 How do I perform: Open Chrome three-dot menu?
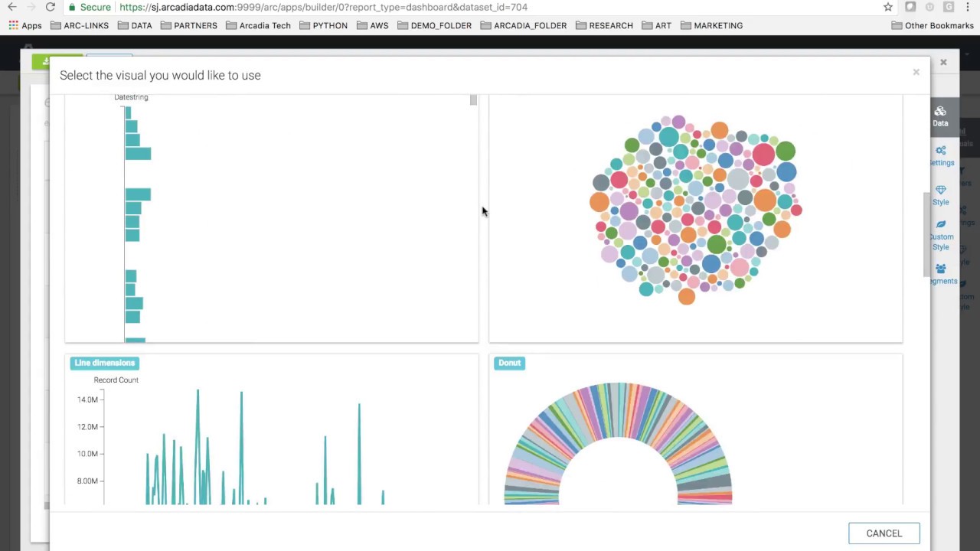[968, 7]
